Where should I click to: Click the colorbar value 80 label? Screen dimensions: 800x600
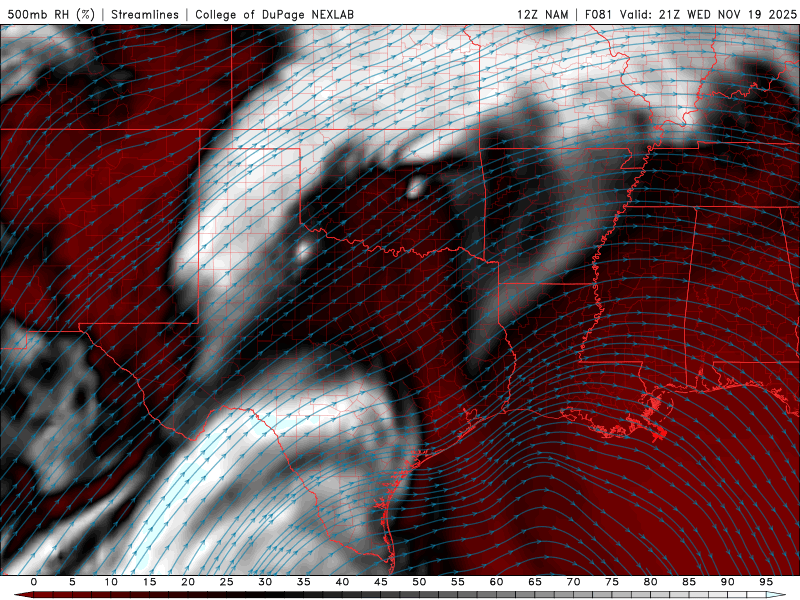[x=650, y=582]
